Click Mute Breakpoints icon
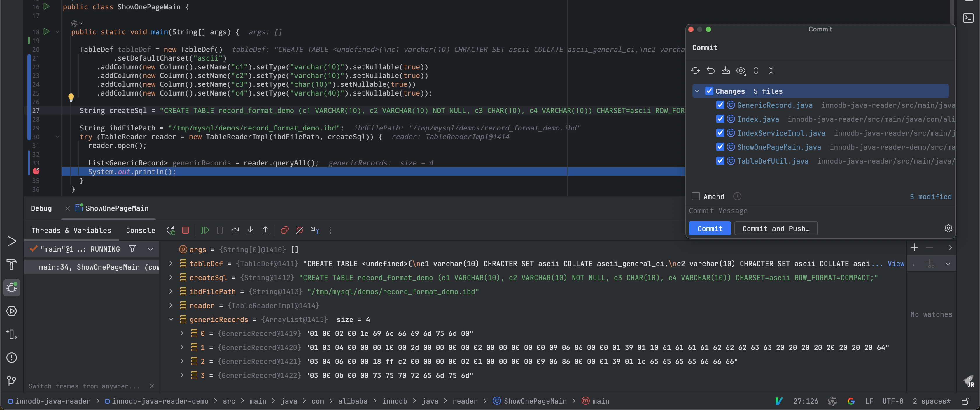This screenshot has height=410, width=980. point(300,230)
